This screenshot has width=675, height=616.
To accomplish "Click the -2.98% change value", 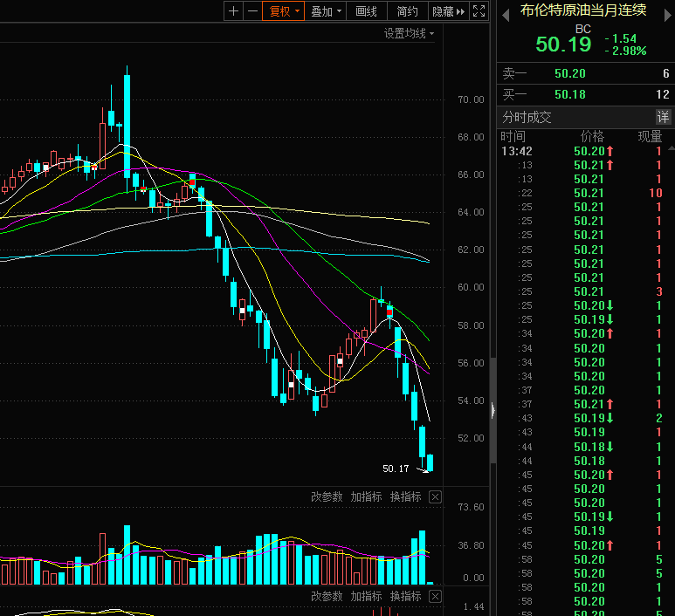I will 625,51.
